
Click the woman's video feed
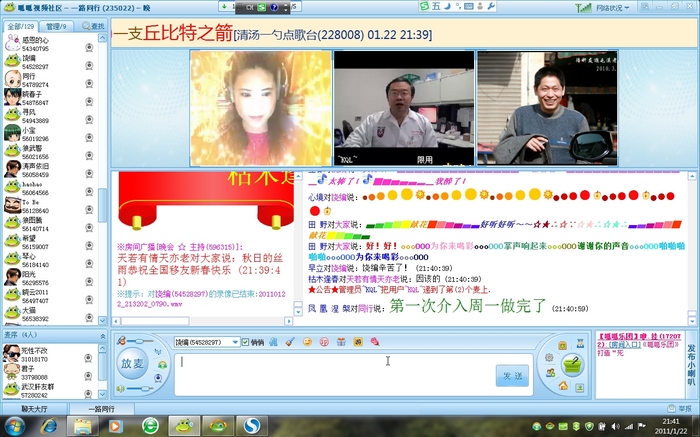point(261,108)
